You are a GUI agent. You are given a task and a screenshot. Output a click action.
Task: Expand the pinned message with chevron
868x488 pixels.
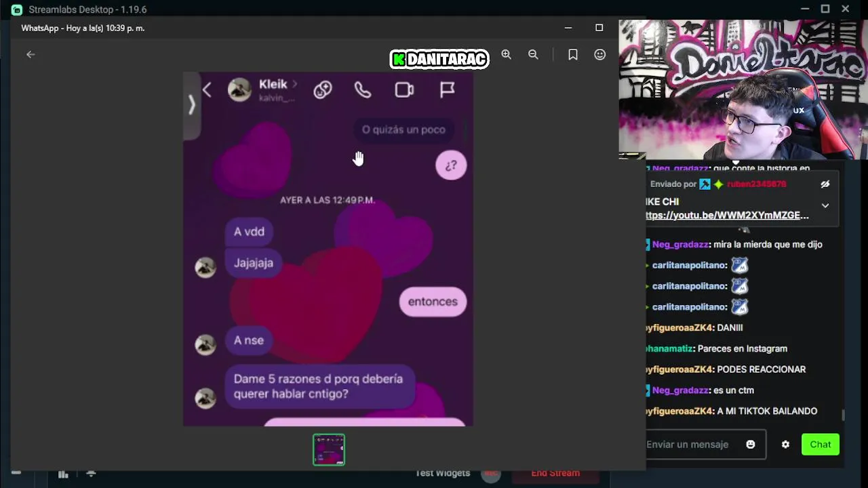pos(825,205)
